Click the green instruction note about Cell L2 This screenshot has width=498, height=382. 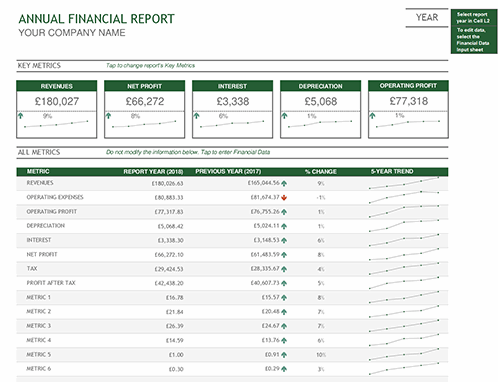pos(473,18)
